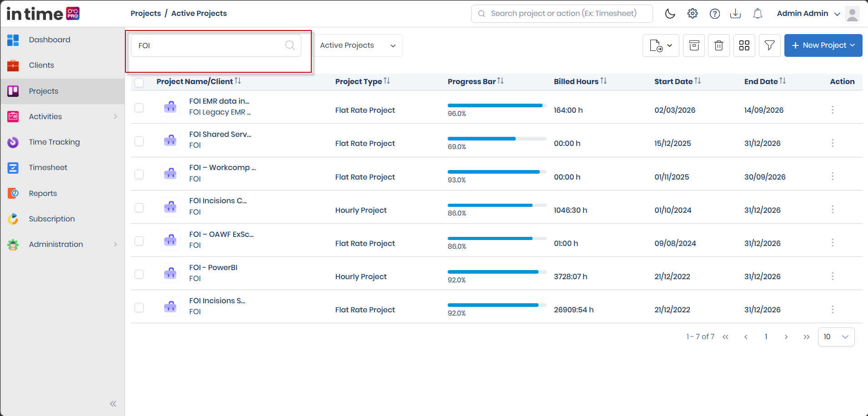Screen dimensions: 868x416
Task: Open notifications bell
Action: 758,14
